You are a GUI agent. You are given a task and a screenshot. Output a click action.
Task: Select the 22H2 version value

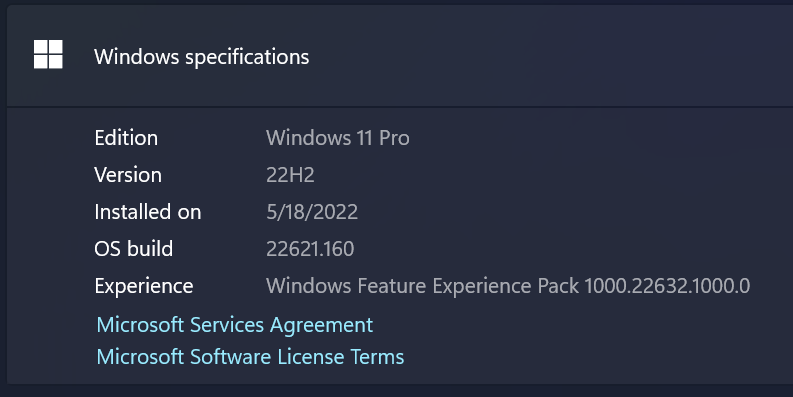[290, 175]
